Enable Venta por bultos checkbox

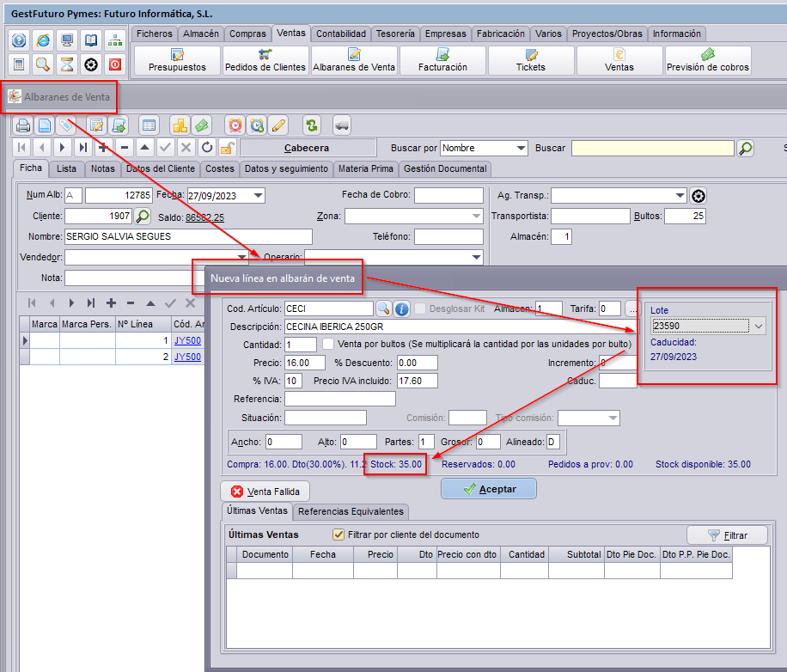(x=328, y=345)
